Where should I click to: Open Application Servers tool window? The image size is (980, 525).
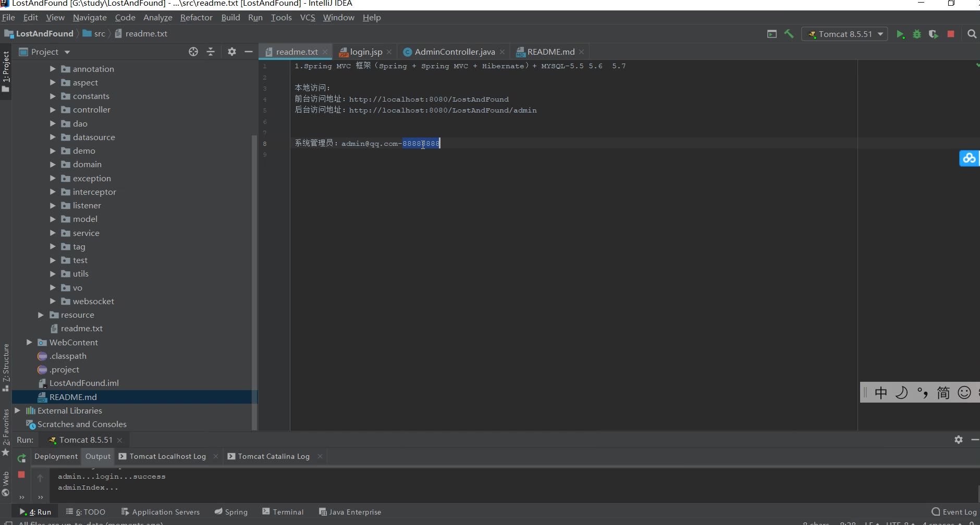coord(161,512)
